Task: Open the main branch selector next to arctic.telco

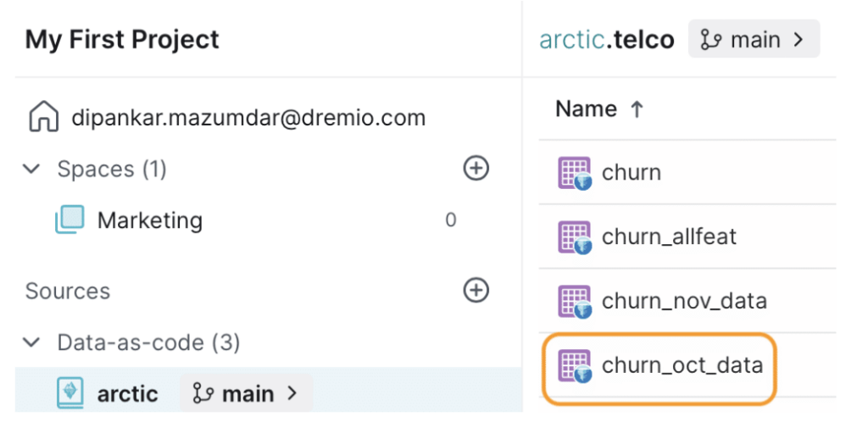Action: click(x=754, y=39)
